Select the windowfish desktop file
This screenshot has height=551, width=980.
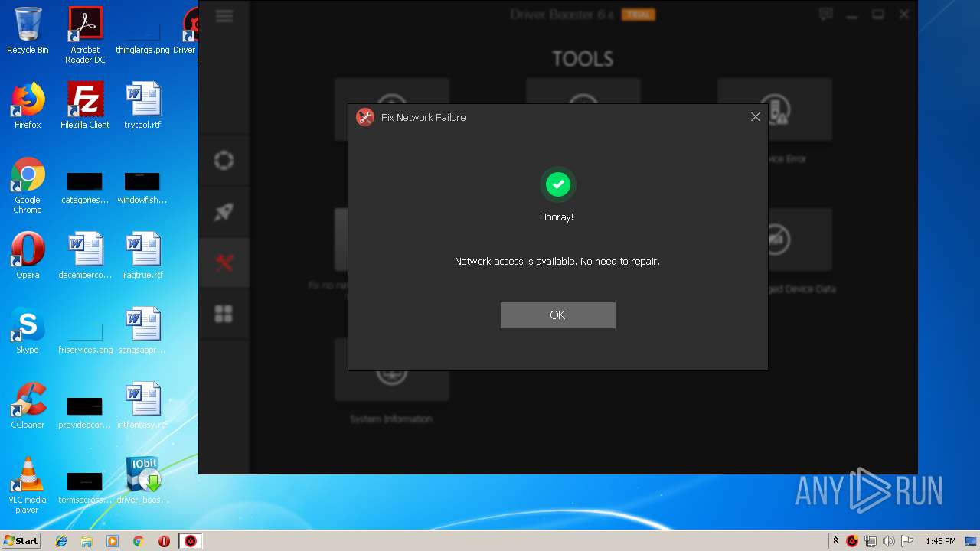tap(142, 188)
